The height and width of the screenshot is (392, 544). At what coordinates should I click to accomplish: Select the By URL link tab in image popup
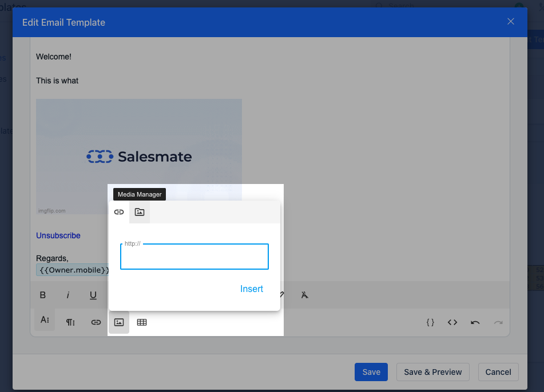pos(119,212)
